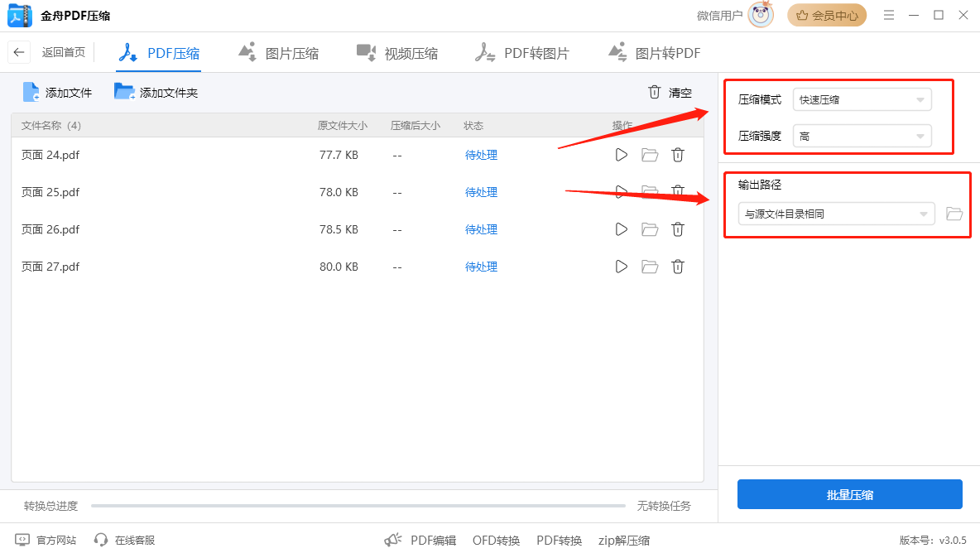The width and height of the screenshot is (980, 553).
Task: Open output folder for 页面 27.pdf
Action: pyautogui.click(x=650, y=267)
